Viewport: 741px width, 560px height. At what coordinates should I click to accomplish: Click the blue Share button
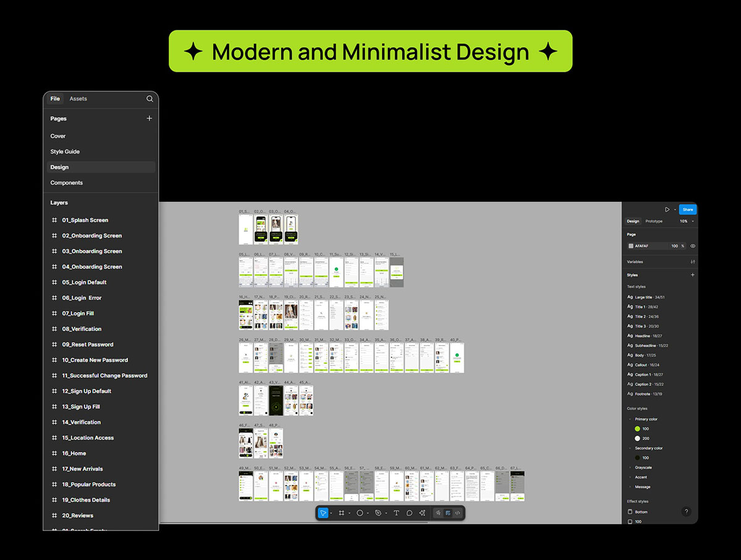coord(688,209)
